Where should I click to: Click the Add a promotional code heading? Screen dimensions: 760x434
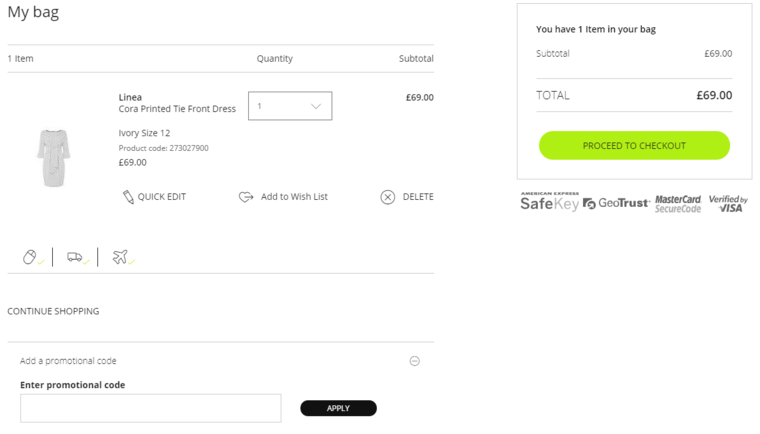pyautogui.click(x=68, y=361)
